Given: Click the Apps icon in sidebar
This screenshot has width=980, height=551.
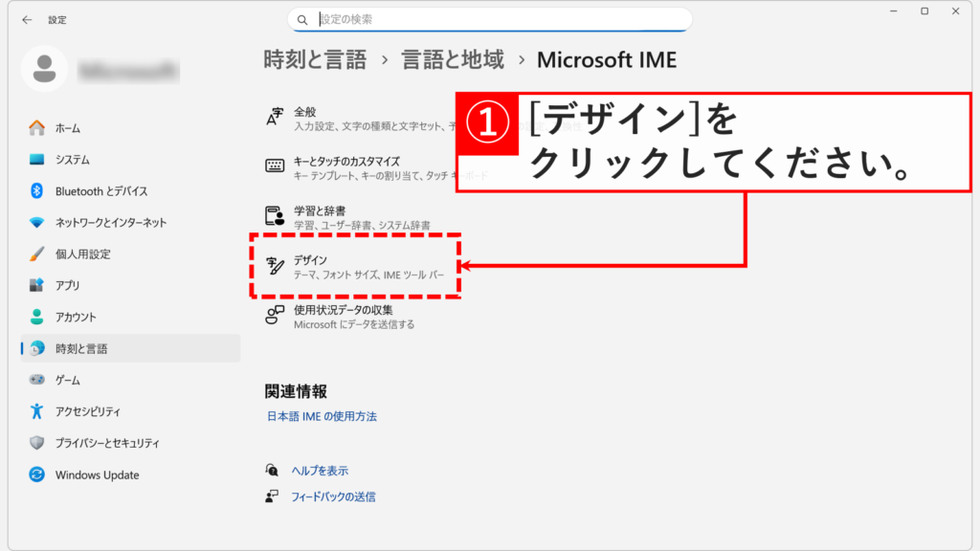Looking at the screenshot, I should click(37, 285).
